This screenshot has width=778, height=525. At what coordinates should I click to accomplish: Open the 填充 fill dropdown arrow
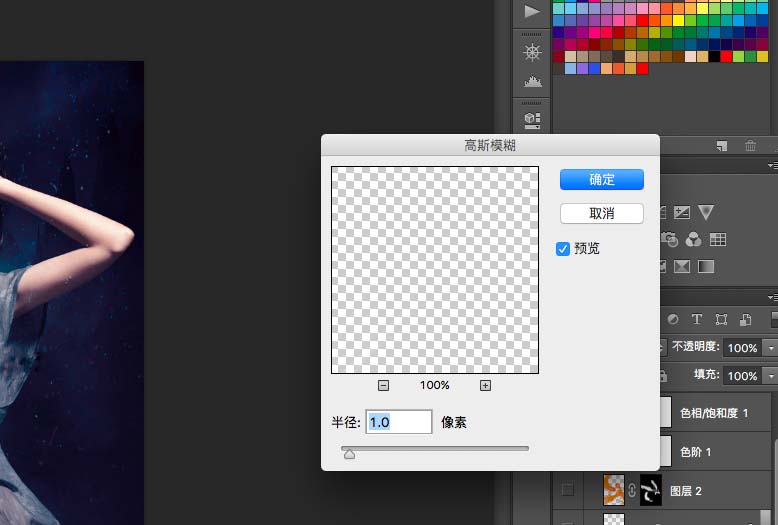coord(771,376)
